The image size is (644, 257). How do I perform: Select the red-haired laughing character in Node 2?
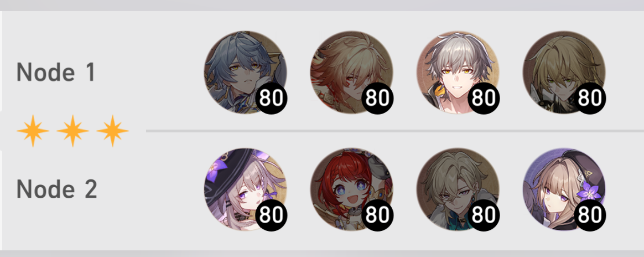[x=351, y=189]
